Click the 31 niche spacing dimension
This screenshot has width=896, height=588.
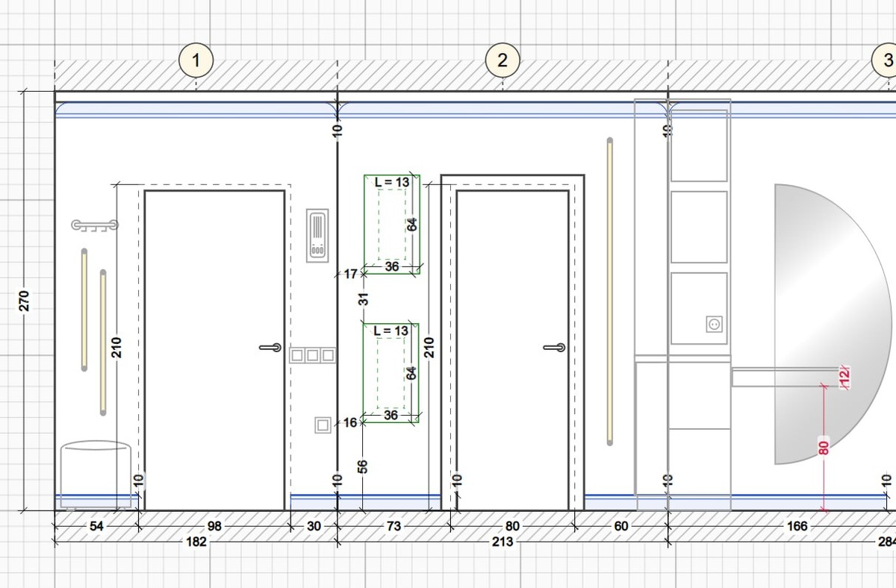pyautogui.click(x=364, y=298)
